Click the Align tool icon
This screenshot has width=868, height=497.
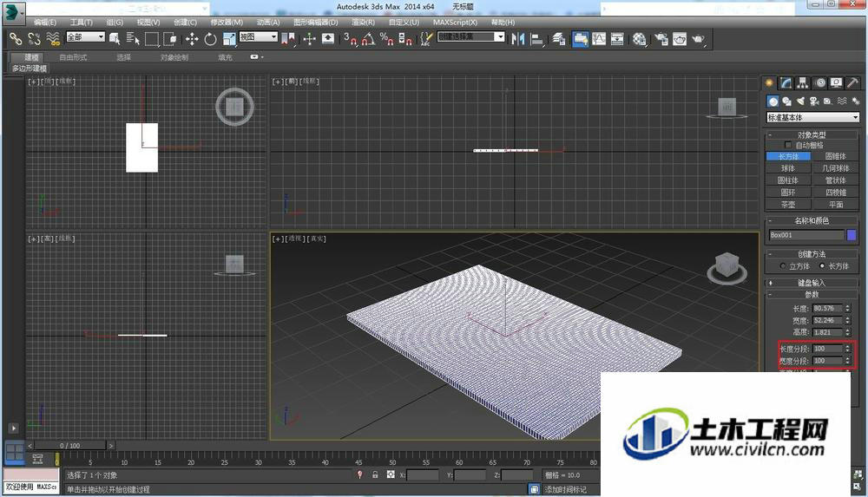[x=536, y=39]
